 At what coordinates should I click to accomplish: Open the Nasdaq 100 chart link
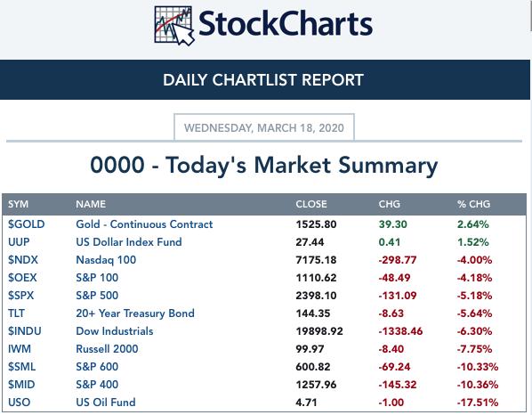pyautogui.click(x=106, y=260)
